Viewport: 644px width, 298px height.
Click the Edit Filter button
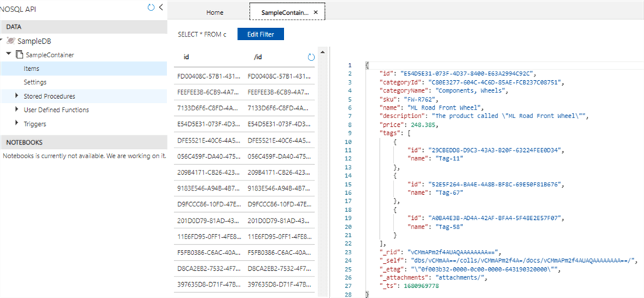261,34
